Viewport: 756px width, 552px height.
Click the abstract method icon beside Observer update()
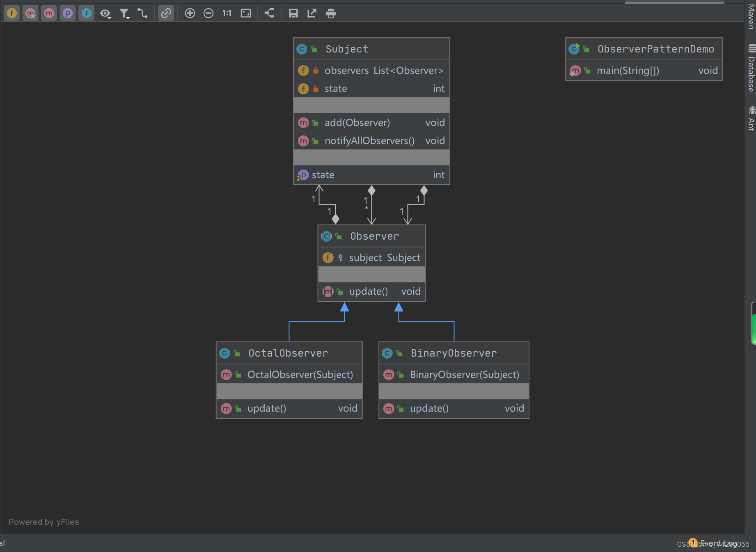[x=328, y=292]
